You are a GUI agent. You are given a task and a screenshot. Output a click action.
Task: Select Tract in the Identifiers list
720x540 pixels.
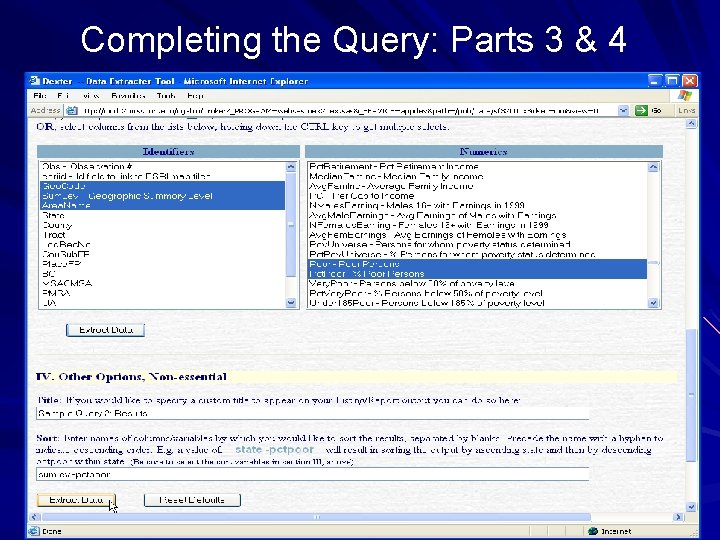[x=163, y=235]
